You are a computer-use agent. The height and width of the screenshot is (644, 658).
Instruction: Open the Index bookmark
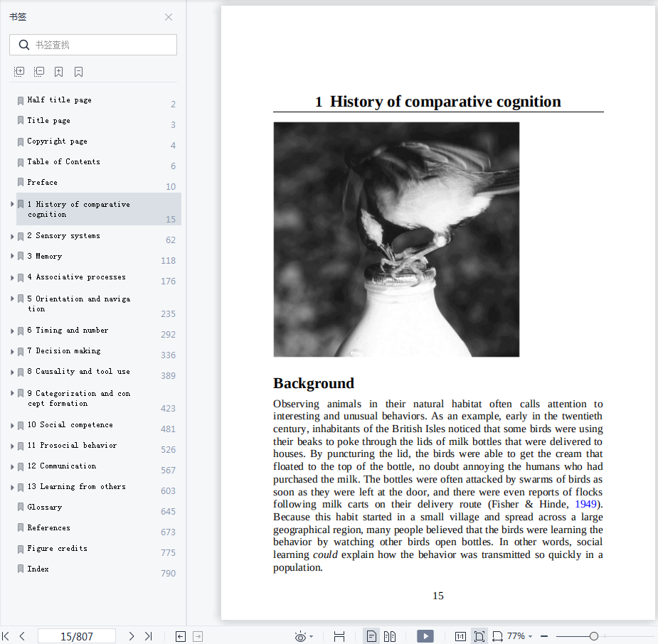(x=38, y=569)
